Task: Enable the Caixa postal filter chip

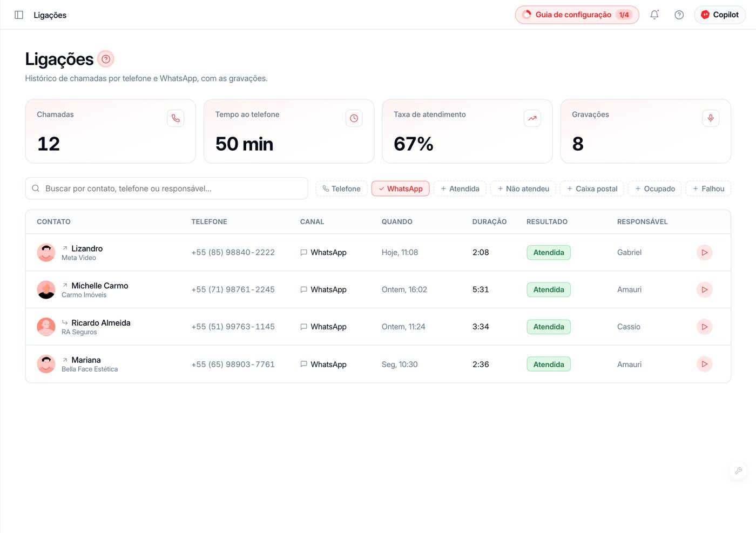Action: [x=592, y=188]
